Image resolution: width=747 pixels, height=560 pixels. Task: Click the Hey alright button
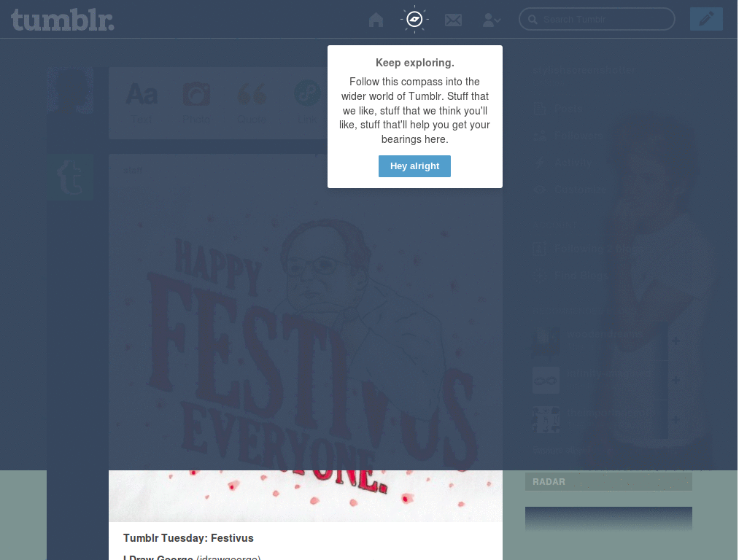tap(414, 166)
